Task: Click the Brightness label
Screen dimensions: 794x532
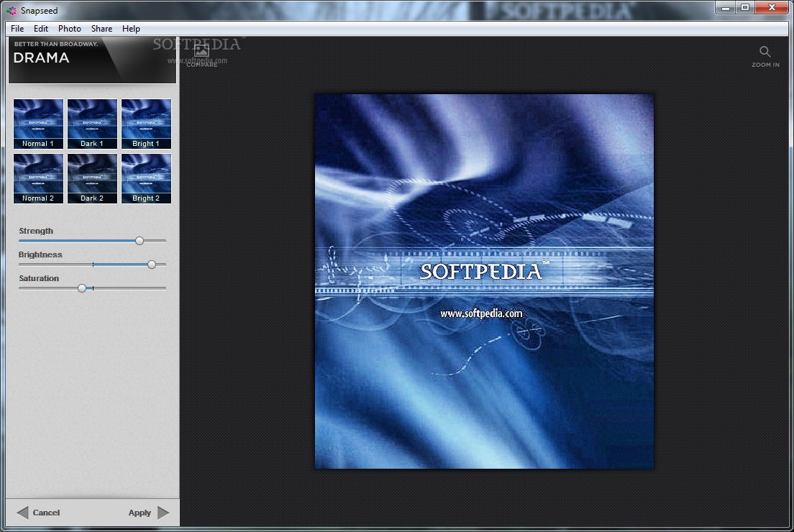Action: pos(40,254)
